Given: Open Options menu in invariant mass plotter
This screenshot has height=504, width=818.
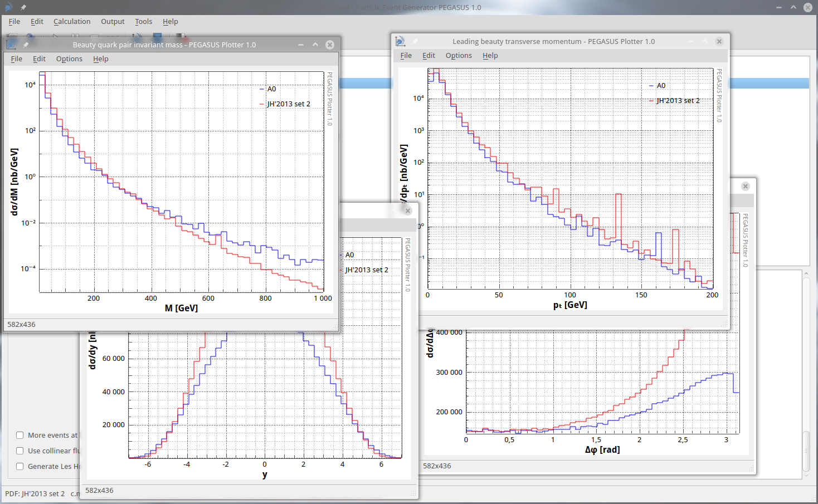Looking at the screenshot, I should (69, 59).
